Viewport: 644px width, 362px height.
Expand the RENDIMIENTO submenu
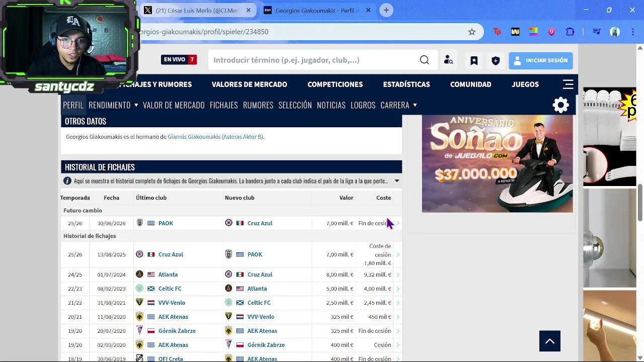136,105
